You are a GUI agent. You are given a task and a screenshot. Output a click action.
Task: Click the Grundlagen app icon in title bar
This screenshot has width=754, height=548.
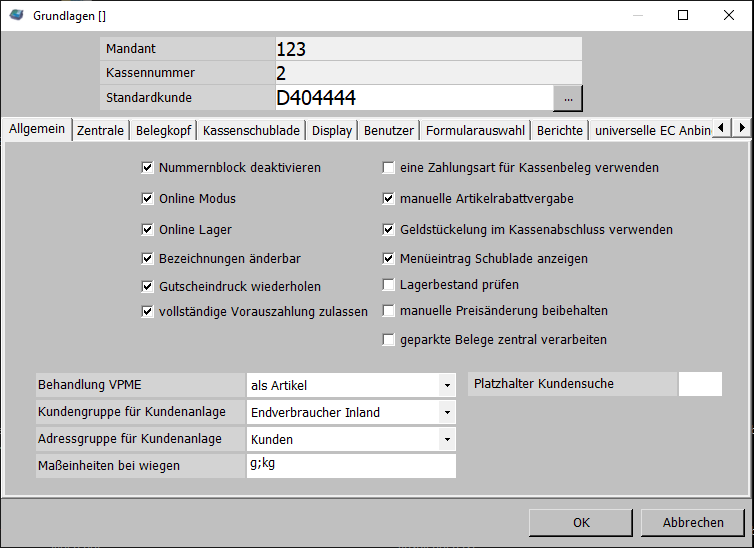[17, 15]
